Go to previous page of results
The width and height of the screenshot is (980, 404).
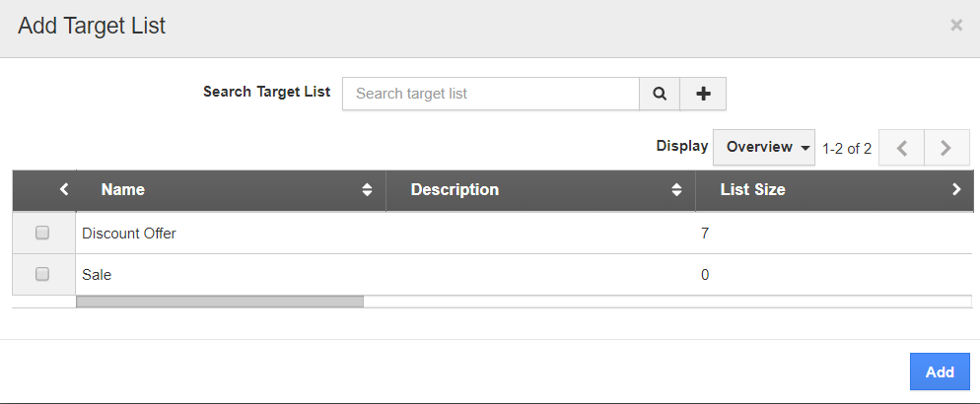tap(900, 148)
